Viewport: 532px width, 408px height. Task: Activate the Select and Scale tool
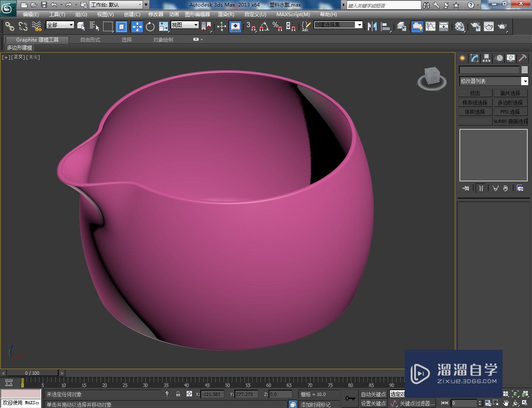163,27
